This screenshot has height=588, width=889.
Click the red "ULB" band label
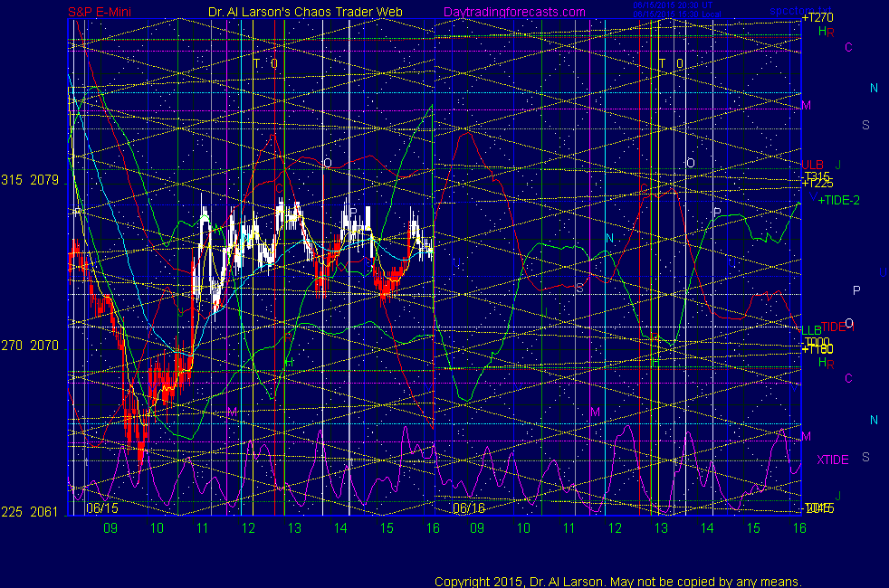tap(812, 165)
